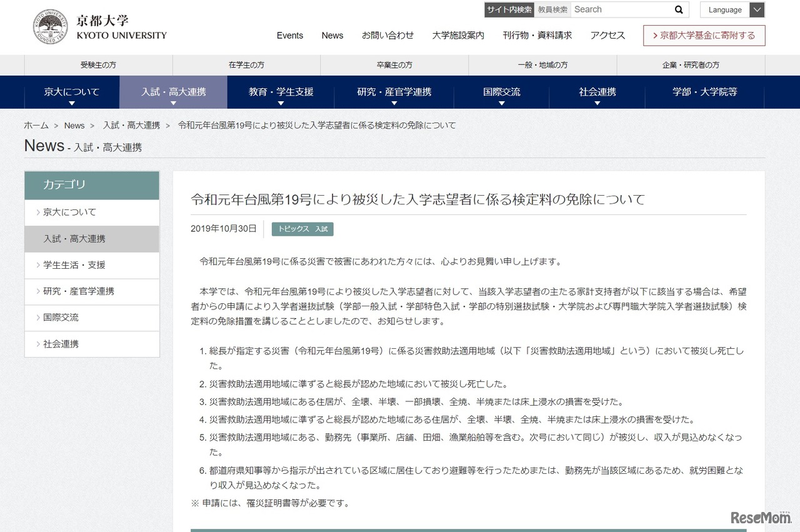This screenshot has height=532, width=800.
Task: Click the 京都大学基金に寄附する donation button
Action: [704, 36]
